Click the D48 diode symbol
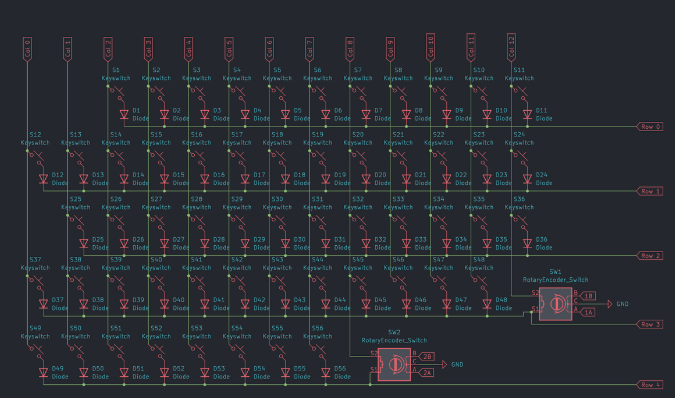The image size is (675, 398). (x=487, y=304)
